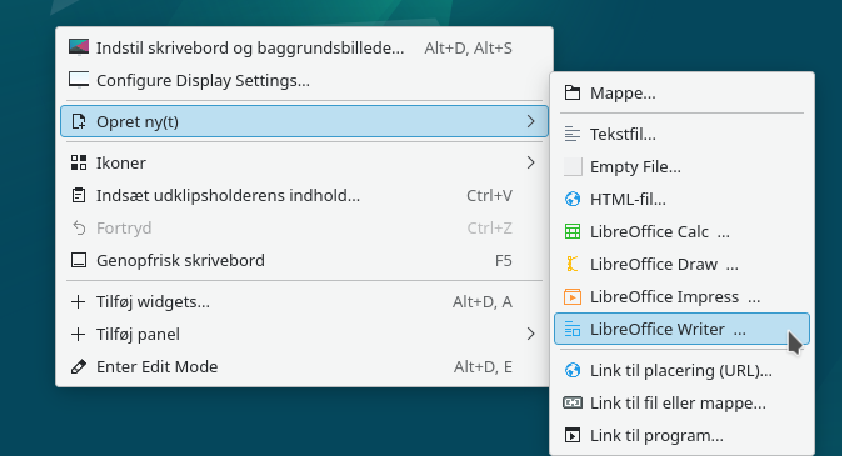Click the globe icon next to HTML-fil

click(x=572, y=199)
